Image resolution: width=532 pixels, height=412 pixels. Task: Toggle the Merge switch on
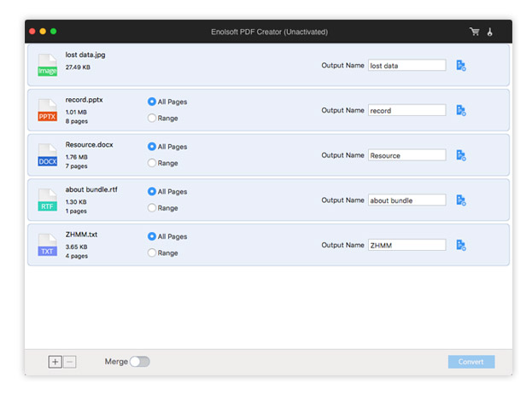tap(139, 362)
